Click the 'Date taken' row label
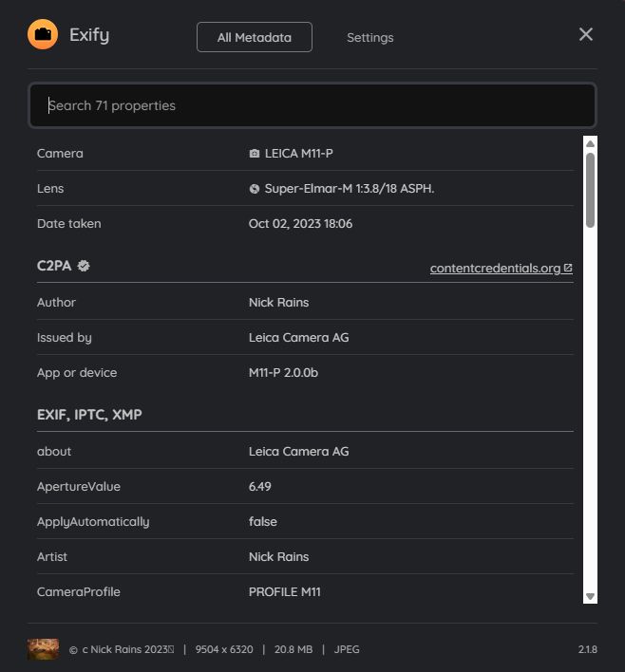This screenshot has width=625, height=672. (69, 224)
